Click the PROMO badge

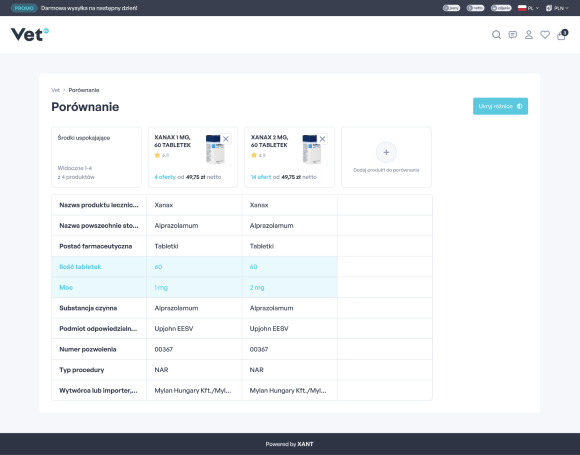pyautogui.click(x=24, y=8)
